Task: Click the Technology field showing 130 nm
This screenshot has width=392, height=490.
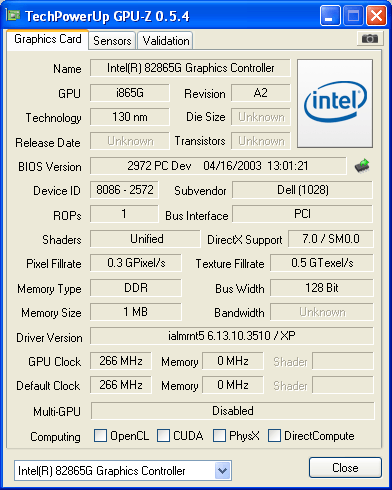Action: (x=130, y=117)
